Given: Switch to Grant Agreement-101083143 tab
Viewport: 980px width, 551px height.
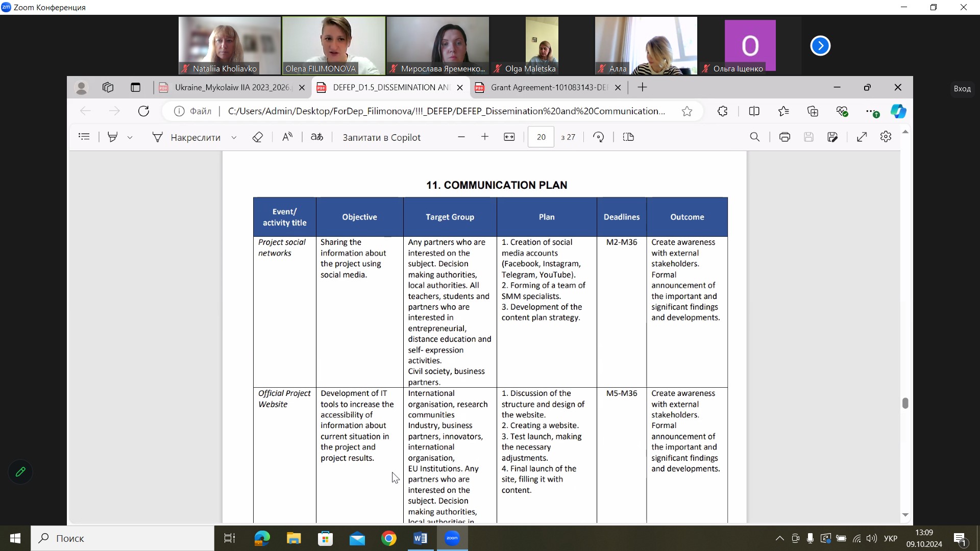Looking at the screenshot, I should click(x=549, y=88).
